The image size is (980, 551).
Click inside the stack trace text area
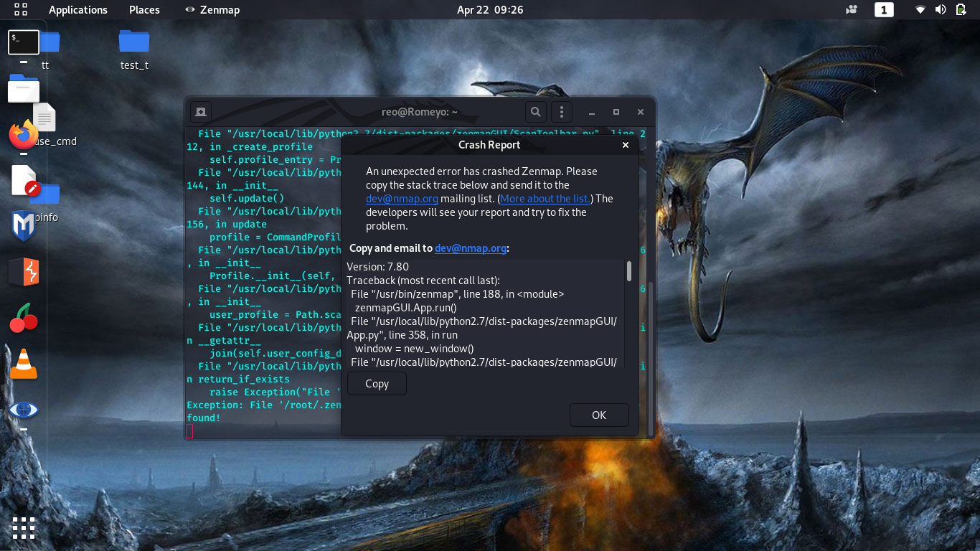coord(485,314)
